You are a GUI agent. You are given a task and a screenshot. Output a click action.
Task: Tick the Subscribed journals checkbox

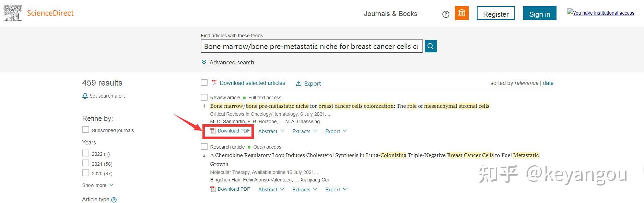tap(86, 130)
